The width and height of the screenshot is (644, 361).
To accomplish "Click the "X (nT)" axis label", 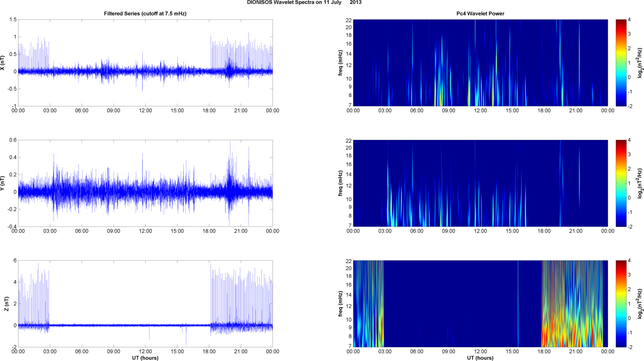I will [3, 63].
